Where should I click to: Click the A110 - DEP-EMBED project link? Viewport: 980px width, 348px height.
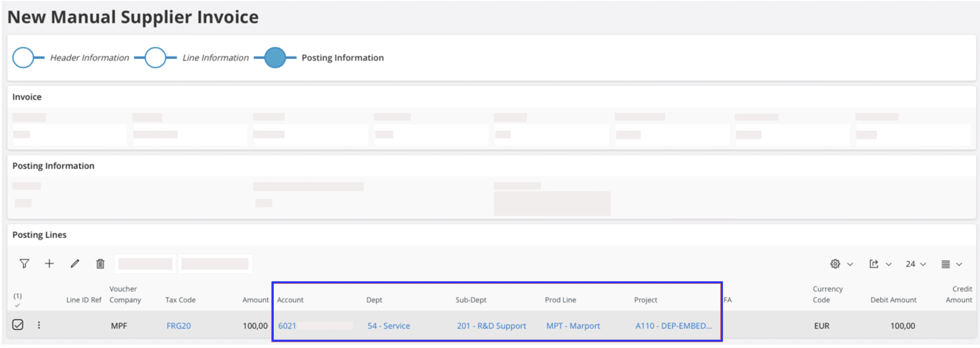pyautogui.click(x=673, y=326)
